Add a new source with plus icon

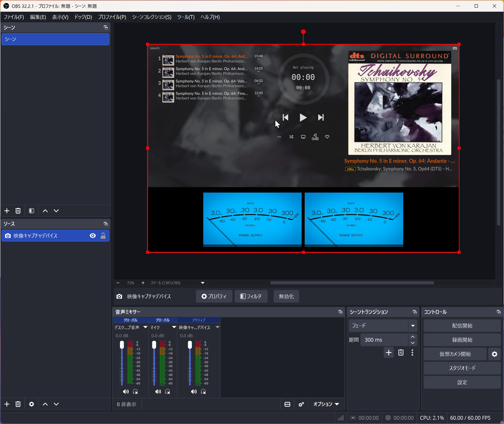[x=7, y=404]
